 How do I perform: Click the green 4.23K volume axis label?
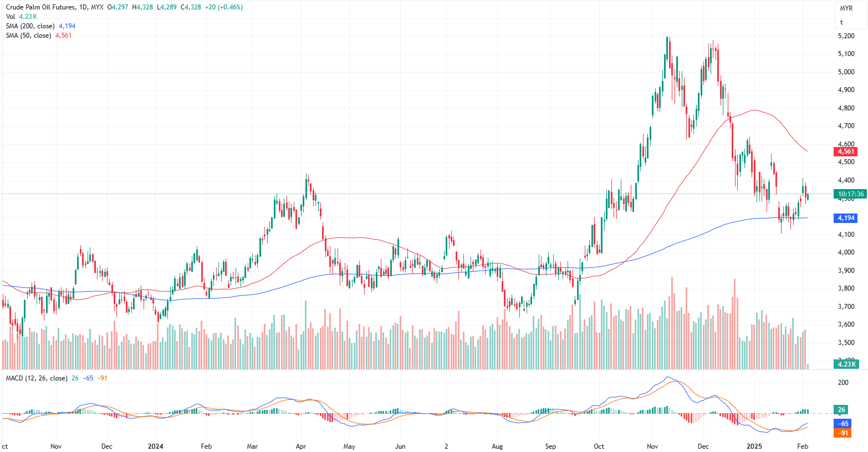846,364
